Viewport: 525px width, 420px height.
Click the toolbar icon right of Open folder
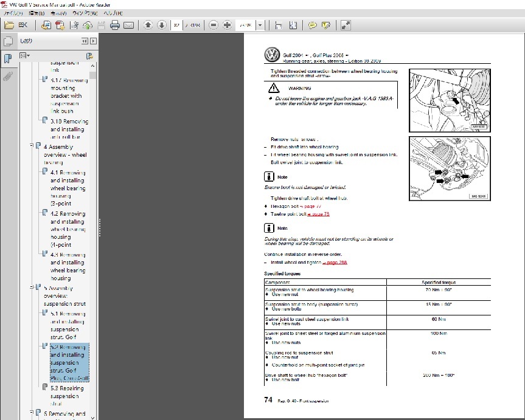coord(23,25)
